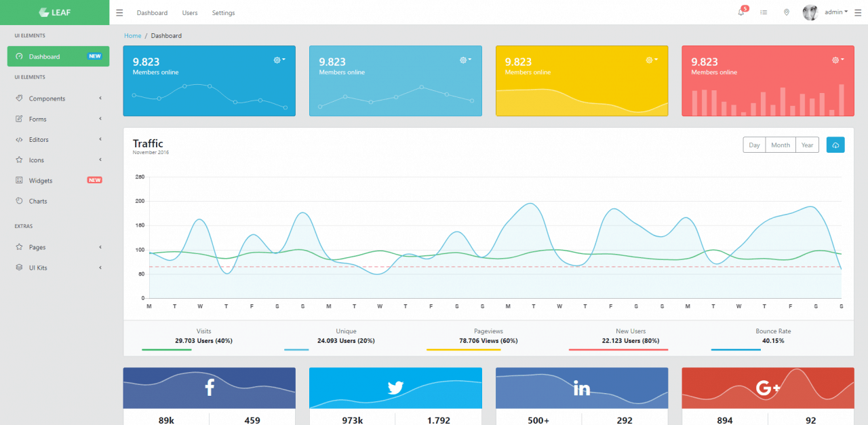Click the Home breadcrumb link

132,35
